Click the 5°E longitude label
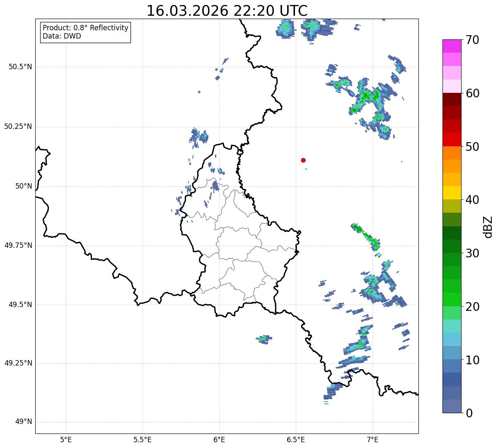The image size is (498, 448). point(66,440)
